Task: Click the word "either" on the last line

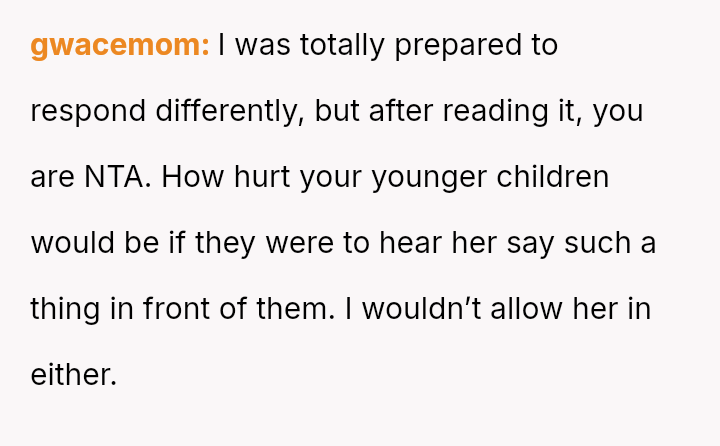Action: (72, 375)
